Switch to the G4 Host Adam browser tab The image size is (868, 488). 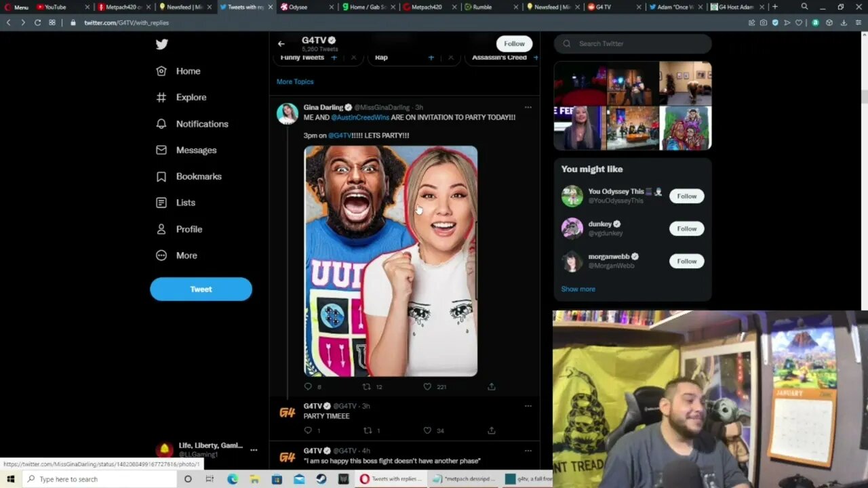point(736,7)
